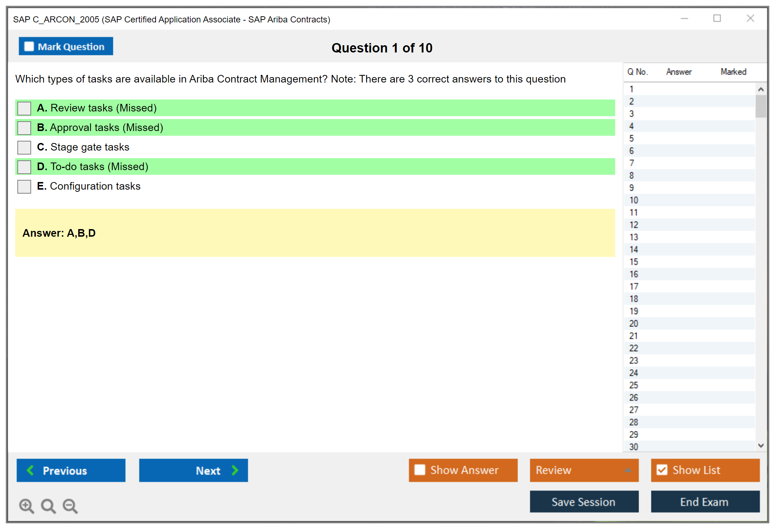Uncheck Show List to hide panel
Image resolution: width=778 pixels, height=532 pixels.
(x=662, y=470)
